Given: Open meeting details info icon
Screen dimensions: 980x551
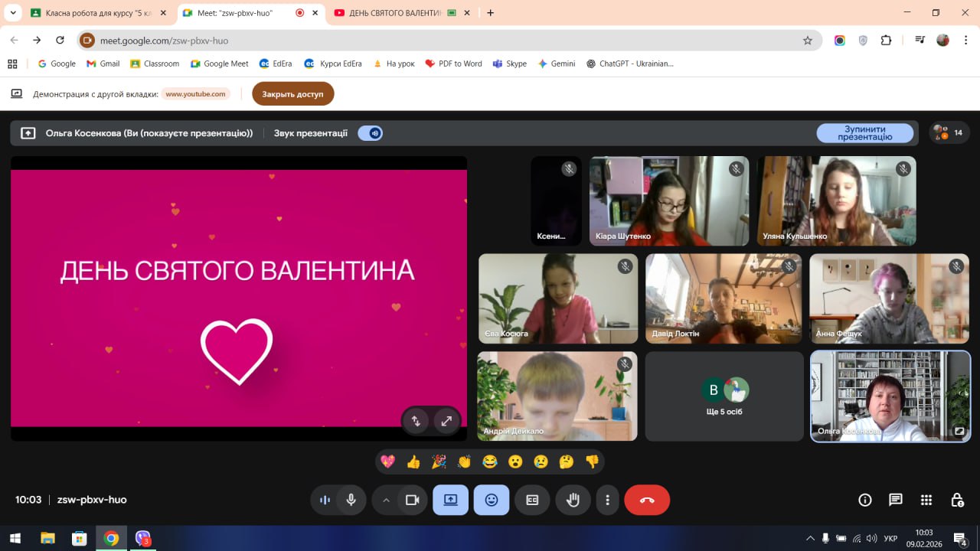Looking at the screenshot, I should [x=864, y=500].
